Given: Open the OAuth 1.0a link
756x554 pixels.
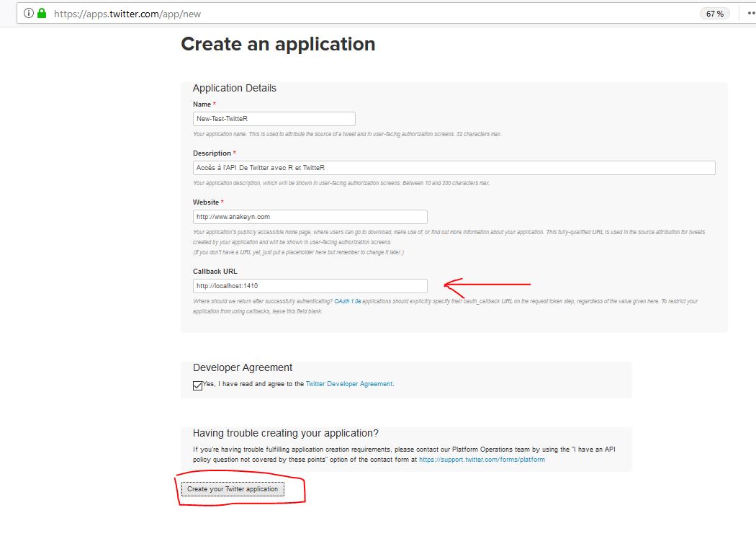Looking at the screenshot, I should click(x=347, y=301).
